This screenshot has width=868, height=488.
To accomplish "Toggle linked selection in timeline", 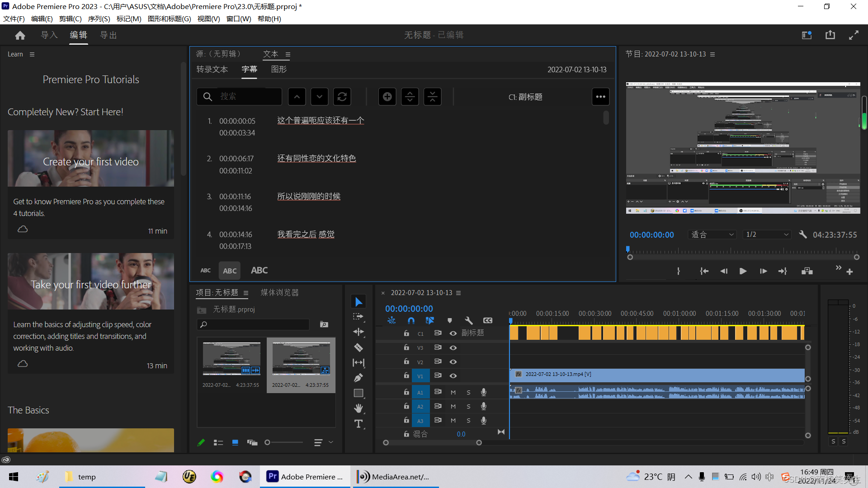I will click(x=429, y=320).
